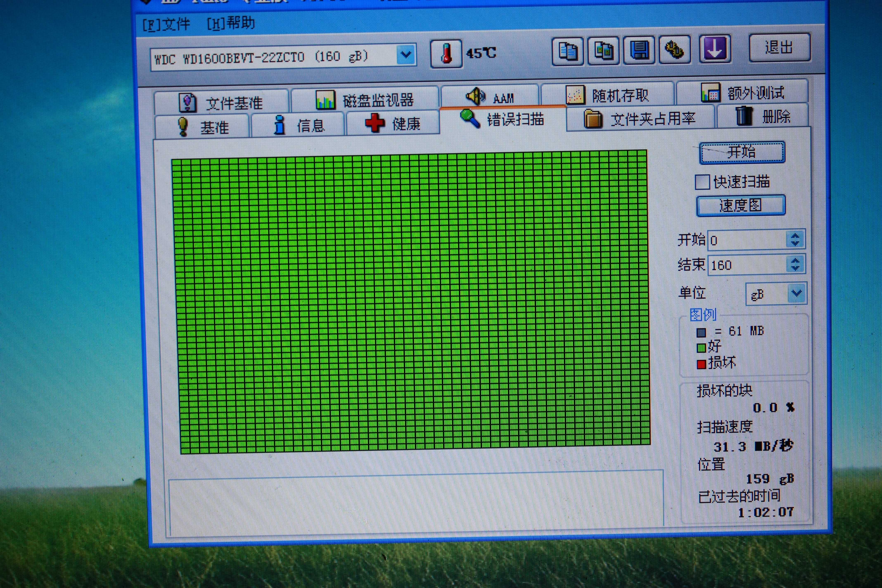Switch to the 基准 tab

202,127
